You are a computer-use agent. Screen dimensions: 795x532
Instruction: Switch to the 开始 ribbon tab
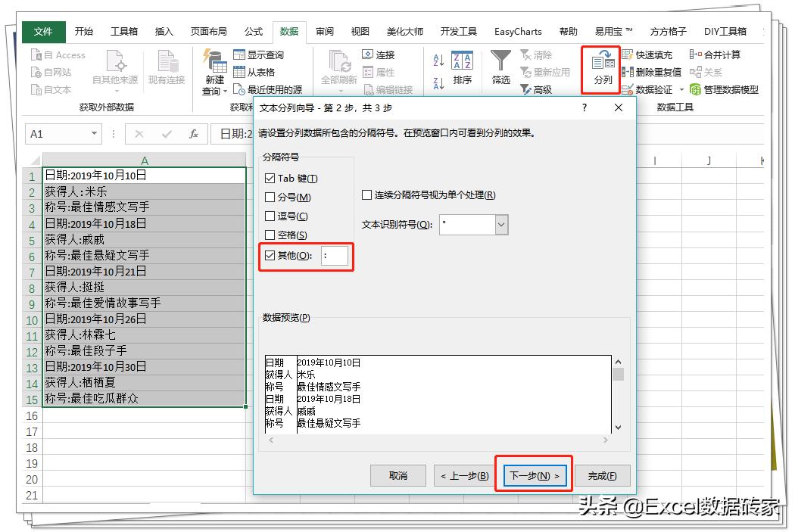[84, 31]
